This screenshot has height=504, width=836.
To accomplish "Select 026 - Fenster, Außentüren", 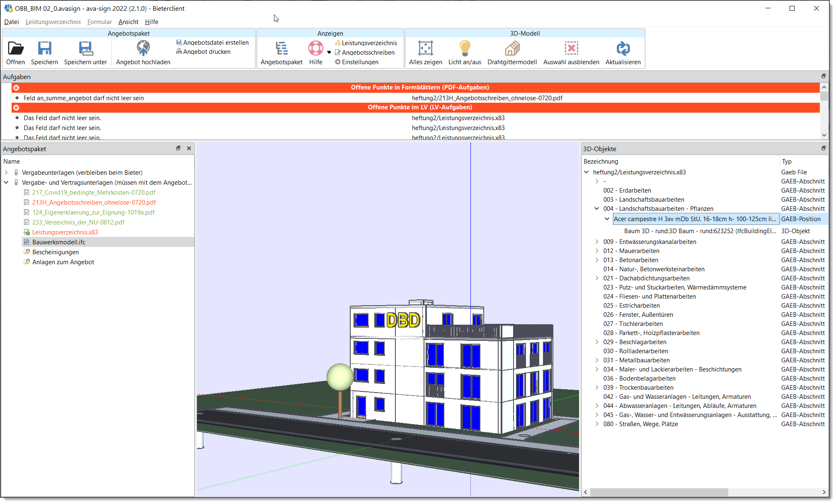I will tap(638, 315).
